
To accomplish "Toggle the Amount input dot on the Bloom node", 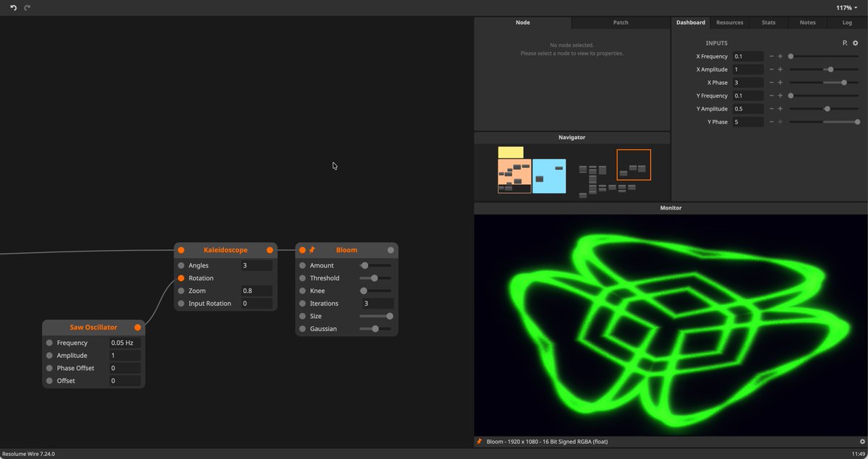I will tap(301, 265).
